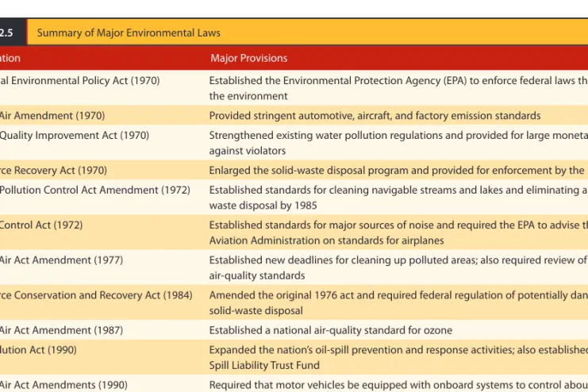Screen dimensions: 588x392
Task: Click 'Required that motor vehicles be equipped' text
Action: point(306,385)
